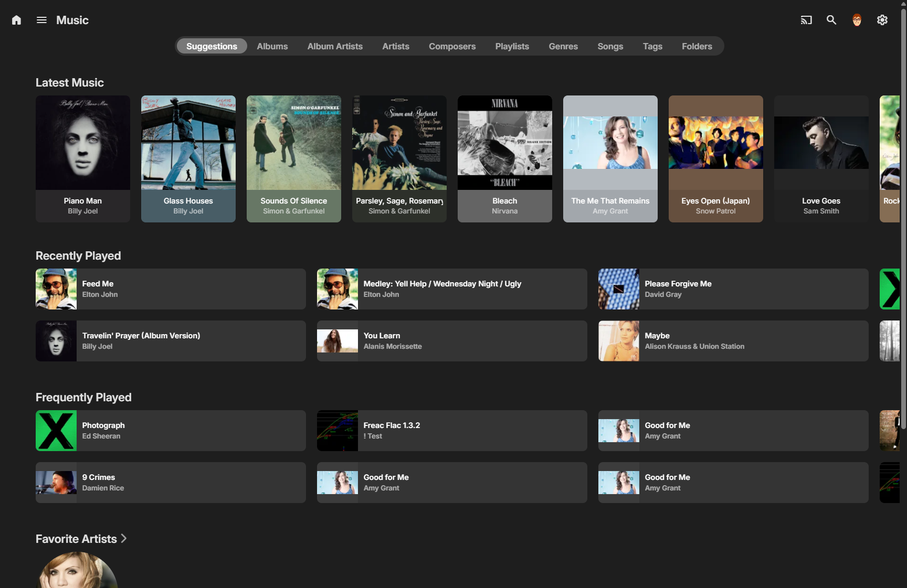Expand Favorite Artists with chevron arrow
The width and height of the screenshot is (907, 588).
click(x=124, y=538)
